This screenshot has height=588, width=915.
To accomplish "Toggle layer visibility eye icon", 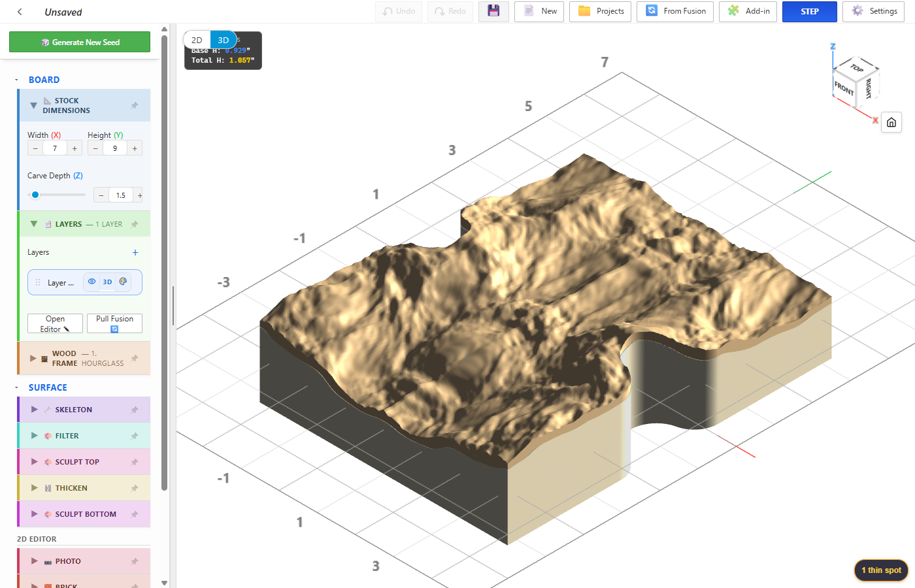I will (92, 282).
